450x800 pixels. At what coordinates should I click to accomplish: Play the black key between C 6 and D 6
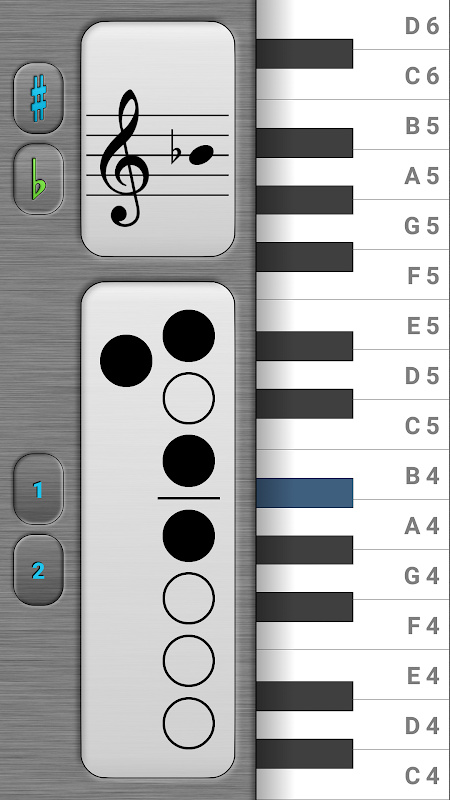coord(305,54)
